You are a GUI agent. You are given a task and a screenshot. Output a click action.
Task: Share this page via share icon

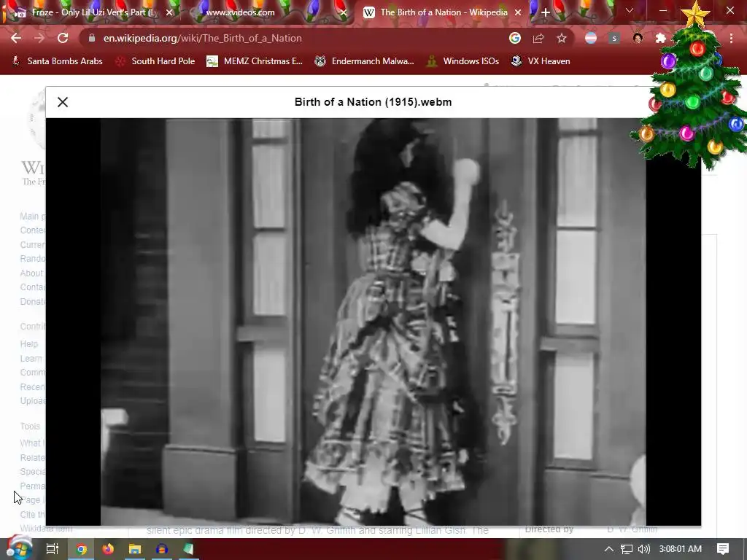tap(538, 38)
